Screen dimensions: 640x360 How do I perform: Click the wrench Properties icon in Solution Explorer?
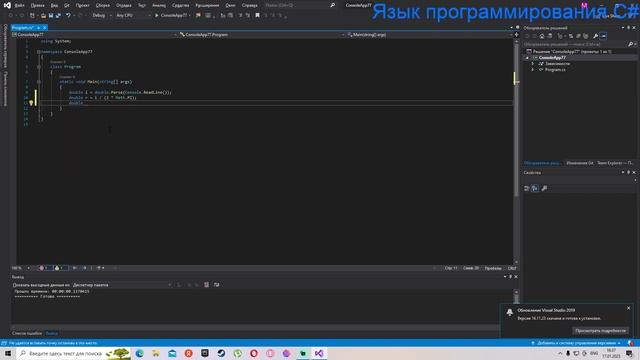pyautogui.click(x=596, y=36)
